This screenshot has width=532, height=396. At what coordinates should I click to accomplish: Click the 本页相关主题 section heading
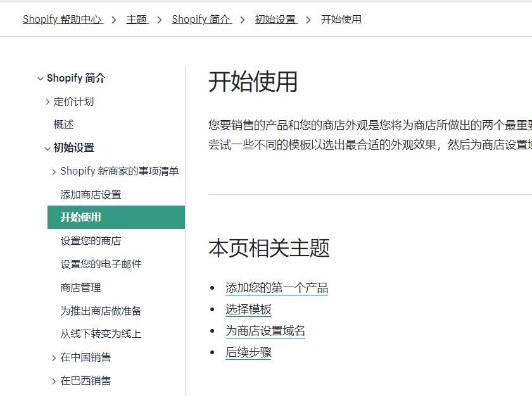point(269,248)
